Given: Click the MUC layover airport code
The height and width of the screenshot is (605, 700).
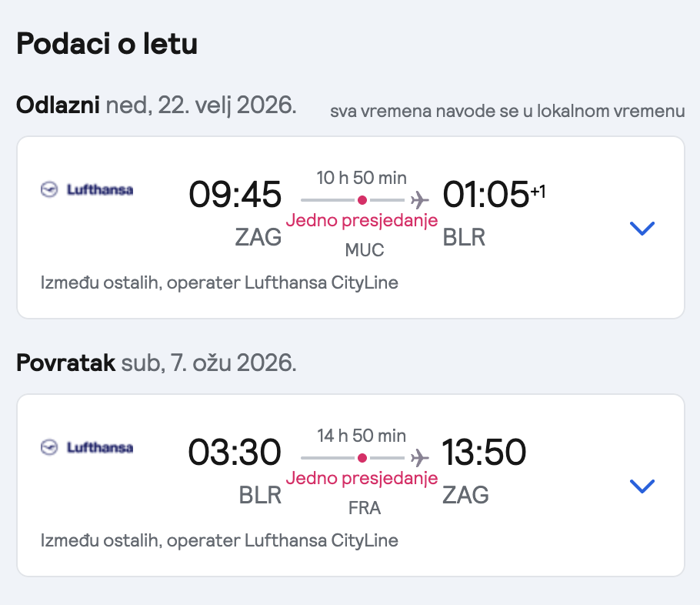Looking at the screenshot, I should [x=364, y=250].
